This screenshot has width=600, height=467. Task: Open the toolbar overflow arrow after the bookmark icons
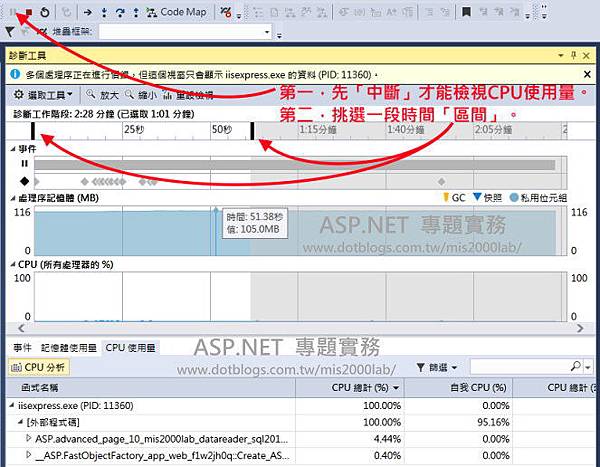tap(528, 16)
